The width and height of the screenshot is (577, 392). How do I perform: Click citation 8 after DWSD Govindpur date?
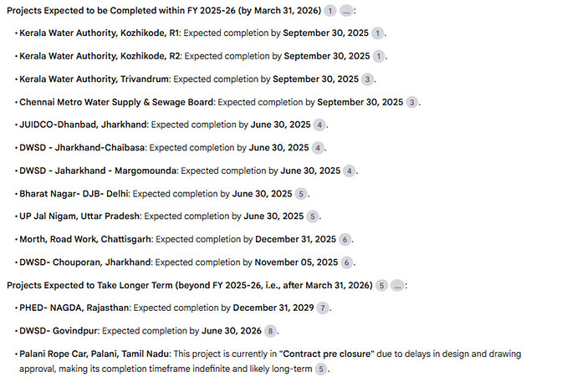(270, 331)
